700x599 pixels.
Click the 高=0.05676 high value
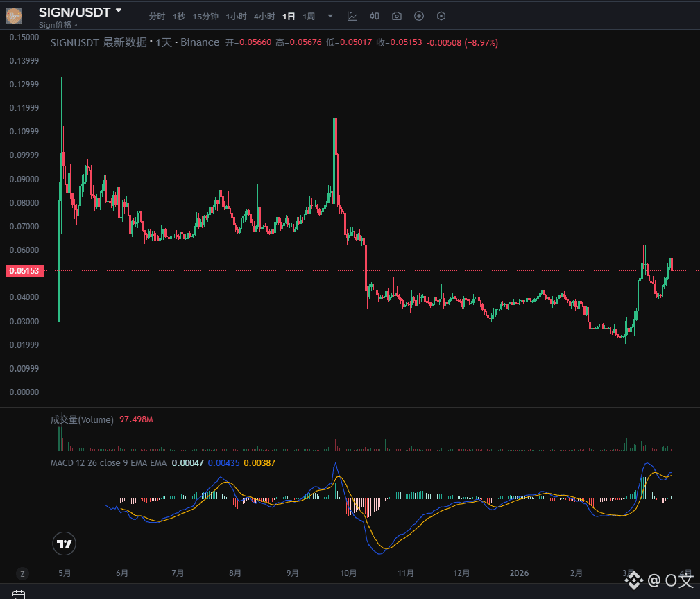click(x=298, y=42)
